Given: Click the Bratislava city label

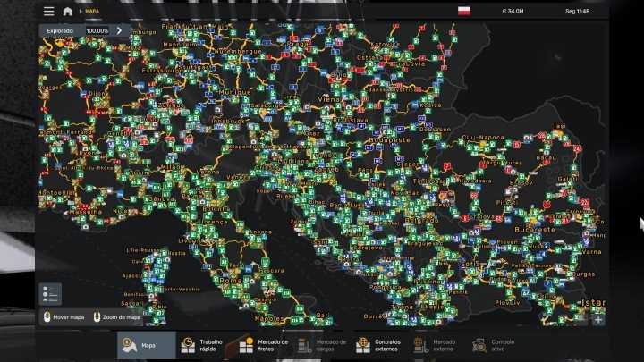Looking at the screenshot, I should [x=351, y=121].
